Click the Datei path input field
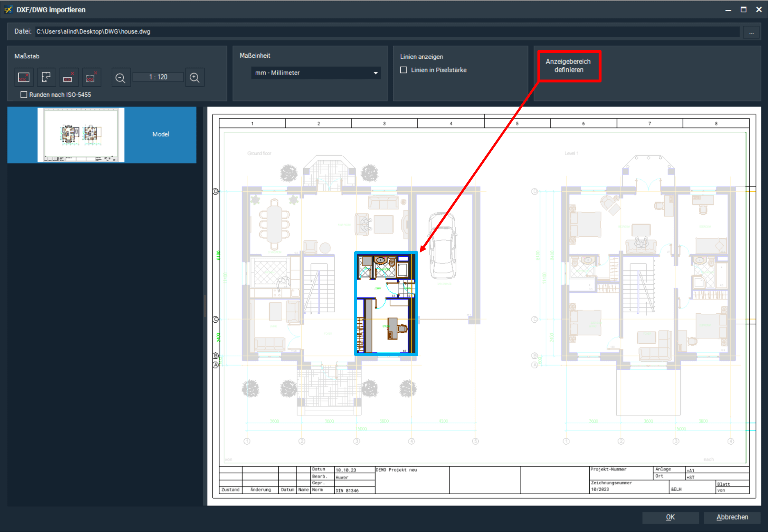The height and width of the screenshot is (532, 768). (x=387, y=32)
